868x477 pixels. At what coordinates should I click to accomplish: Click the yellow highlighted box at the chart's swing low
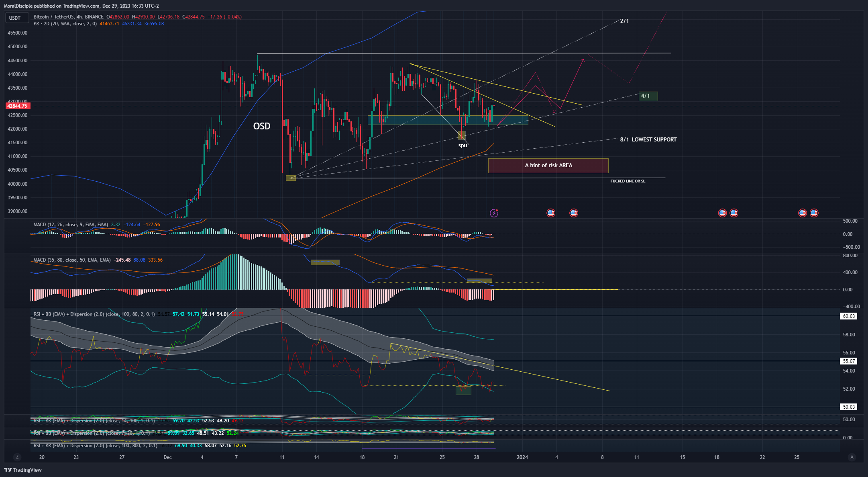tap(291, 178)
